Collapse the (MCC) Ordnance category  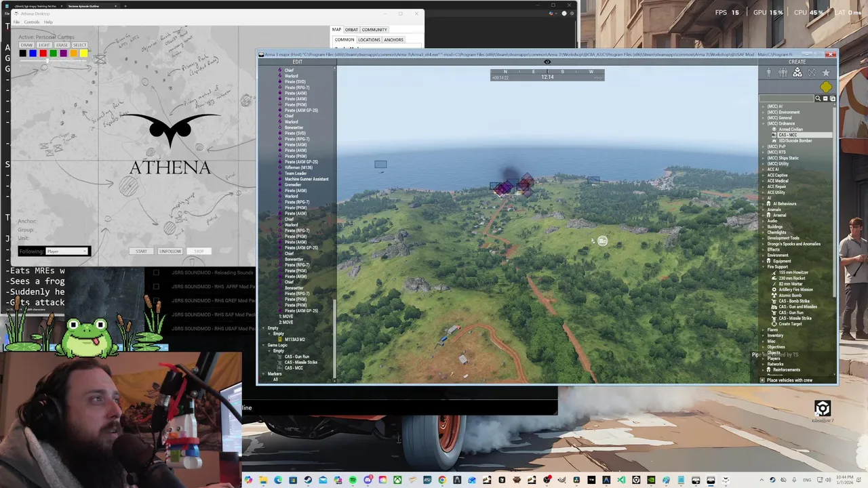(x=764, y=123)
